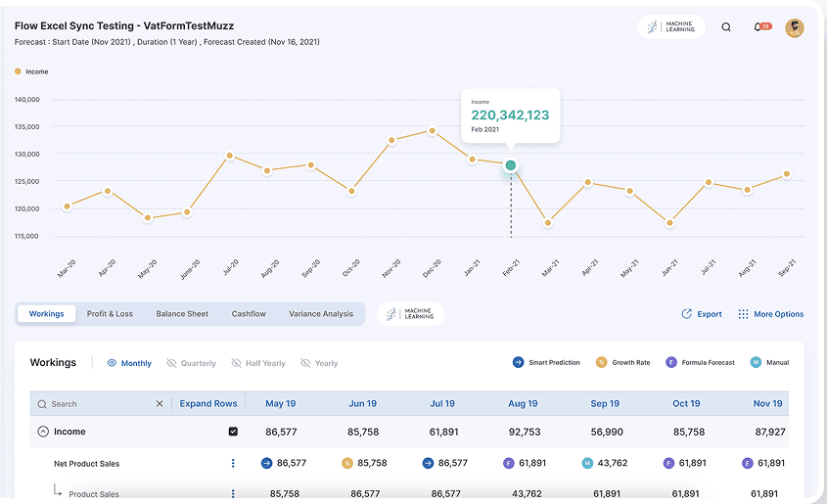Click the Formula Forecast legend icon

pyautogui.click(x=670, y=362)
